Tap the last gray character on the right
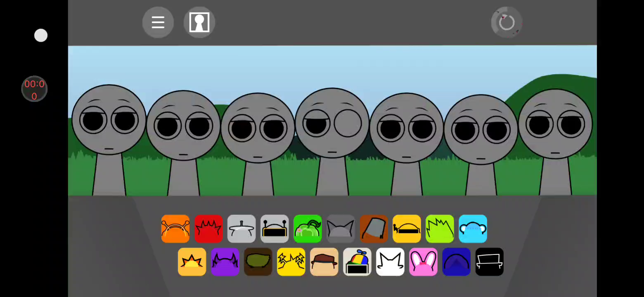The width and height of the screenshot is (644, 297). 555,142
